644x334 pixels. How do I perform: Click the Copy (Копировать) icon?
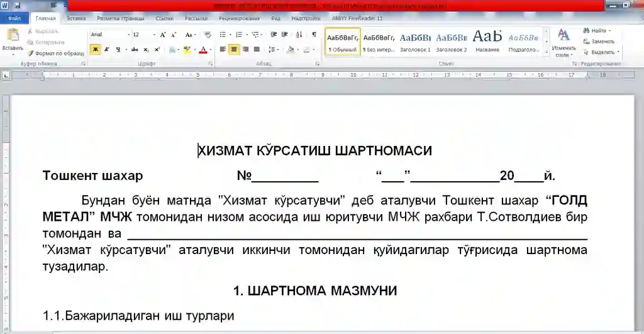point(30,42)
